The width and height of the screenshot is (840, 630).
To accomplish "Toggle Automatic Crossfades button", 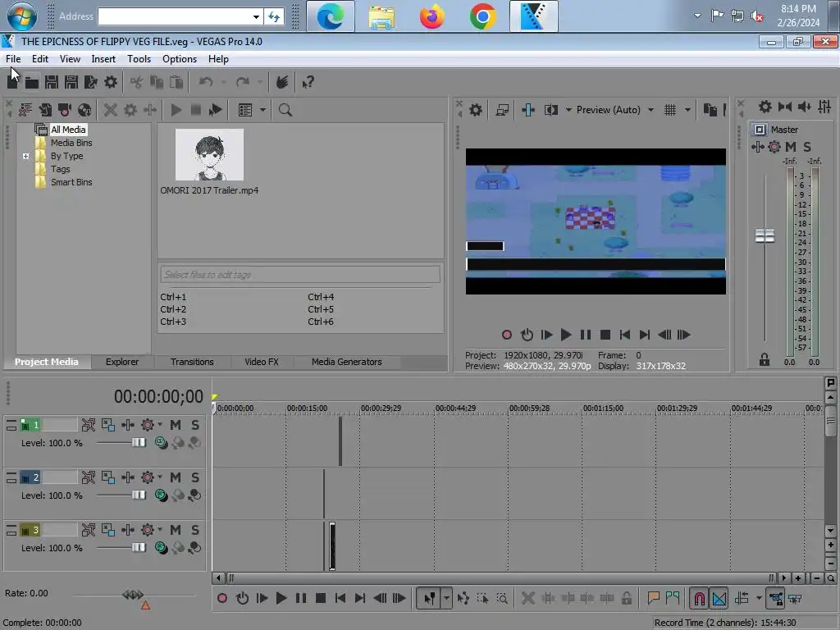I will point(719,598).
